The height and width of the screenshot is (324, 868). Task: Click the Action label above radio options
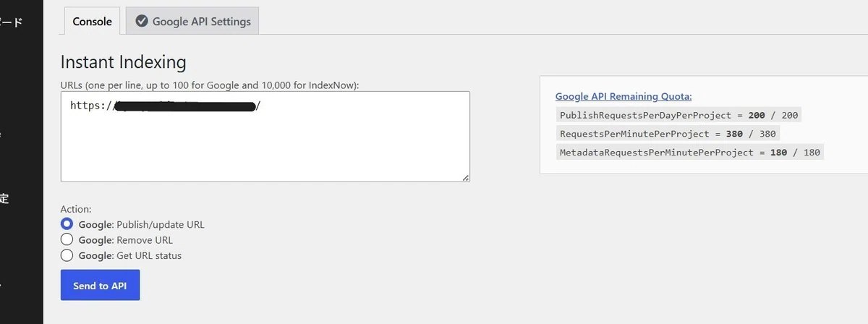click(76, 209)
